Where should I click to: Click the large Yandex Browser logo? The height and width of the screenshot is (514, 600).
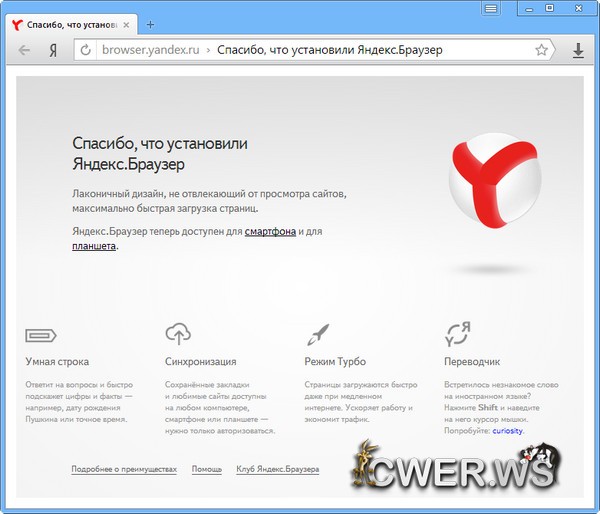tap(495, 181)
